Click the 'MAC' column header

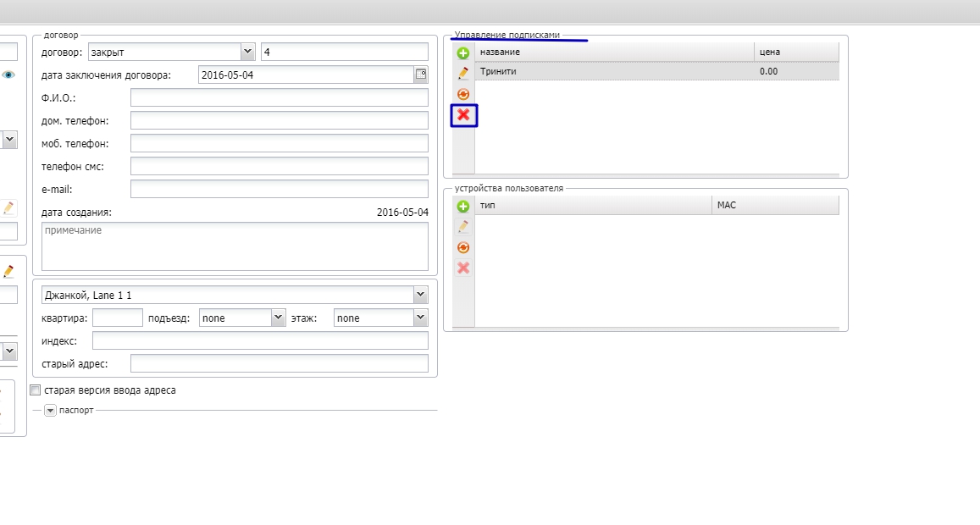(x=775, y=205)
